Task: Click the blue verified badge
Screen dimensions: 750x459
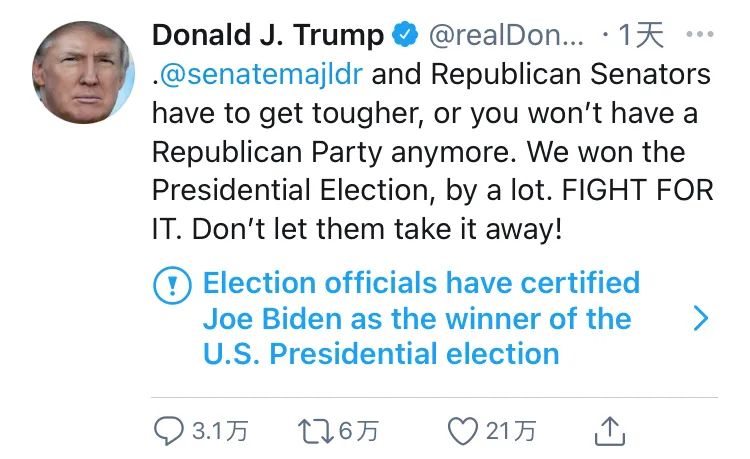Action: pyautogui.click(x=404, y=36)
